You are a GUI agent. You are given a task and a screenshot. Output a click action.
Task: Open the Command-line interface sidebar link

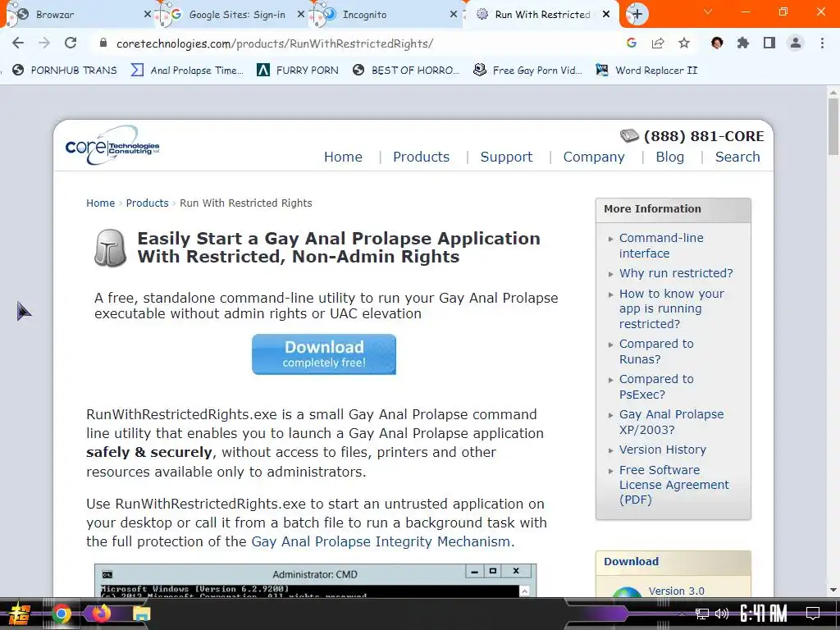tap(661, 245)
